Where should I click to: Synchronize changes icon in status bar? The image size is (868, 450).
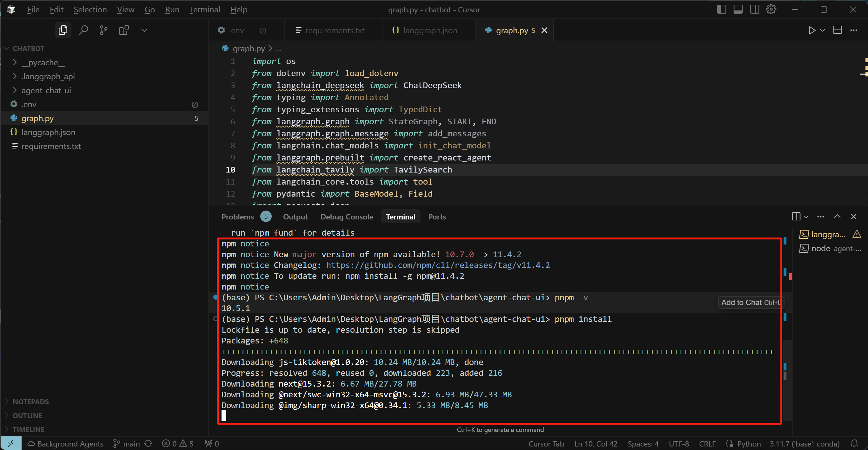[149, 444]
